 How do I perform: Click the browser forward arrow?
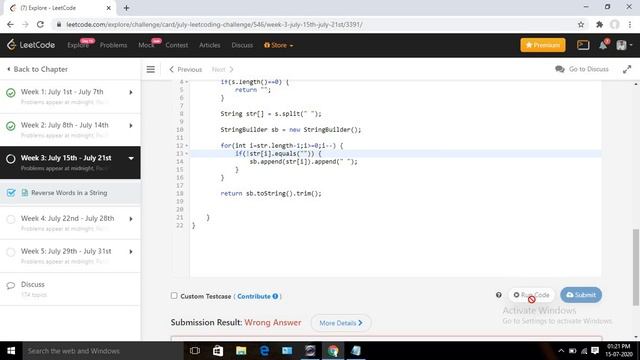pos(25,24)
